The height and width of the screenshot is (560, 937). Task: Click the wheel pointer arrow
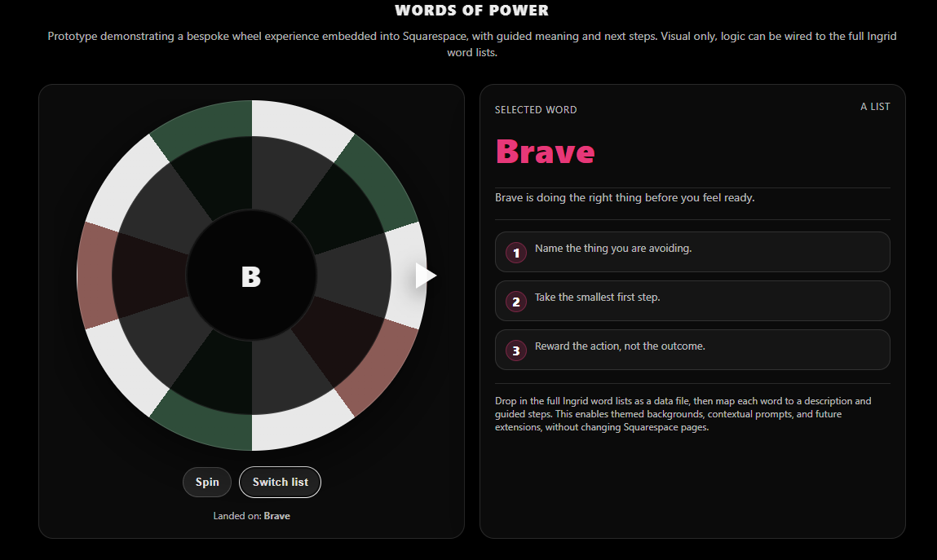pyautogui.click(x=426, y=276)
